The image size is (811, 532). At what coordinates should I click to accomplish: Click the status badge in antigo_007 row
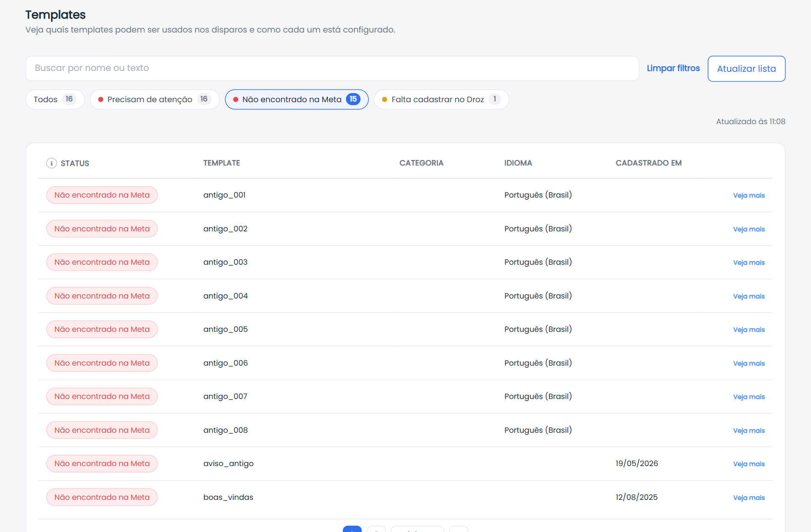click(102, 396)
